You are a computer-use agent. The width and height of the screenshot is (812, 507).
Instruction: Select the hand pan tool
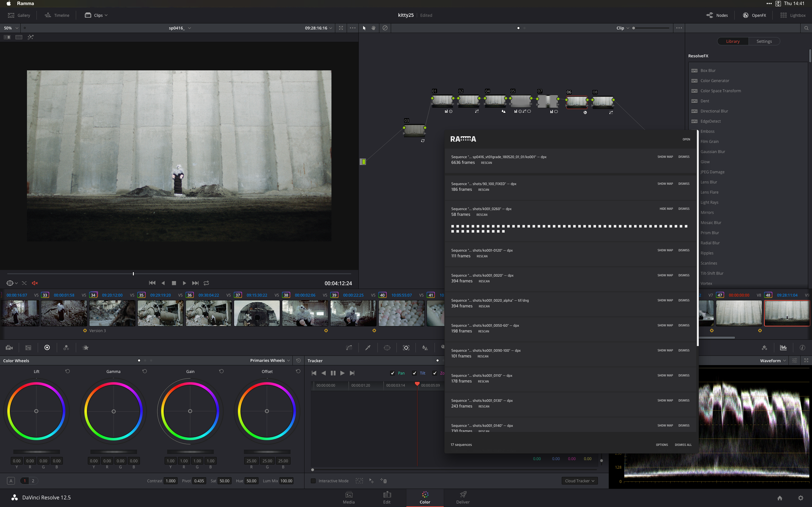[x=373, y=28]
